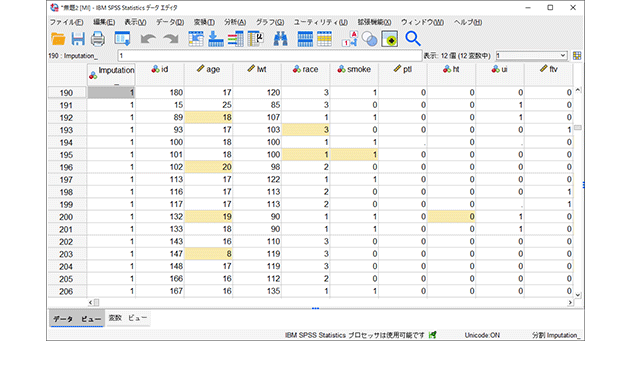Select the ftv column header
The height and width of the screenshot is (380, 630).
[x=549, y=74]
